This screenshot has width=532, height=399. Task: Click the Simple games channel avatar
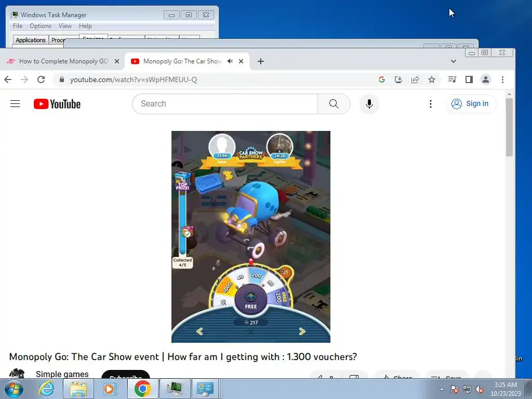[x=17, y=374]
